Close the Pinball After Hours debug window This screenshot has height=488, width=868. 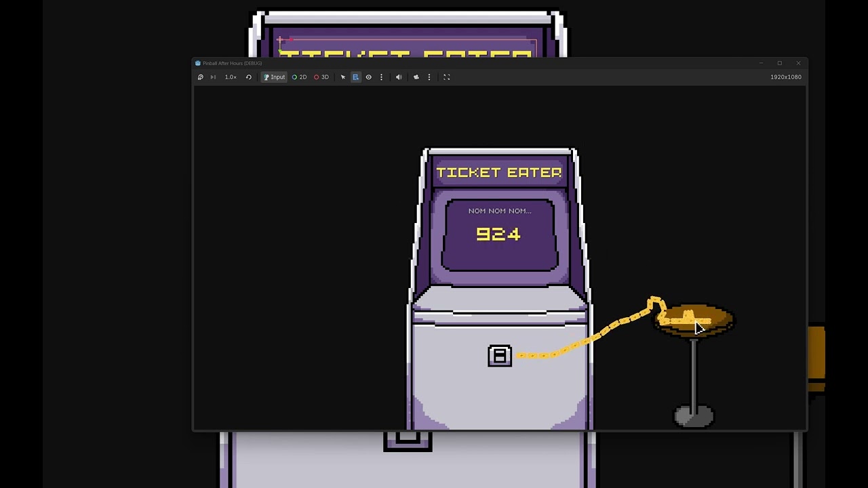[798, 63]
